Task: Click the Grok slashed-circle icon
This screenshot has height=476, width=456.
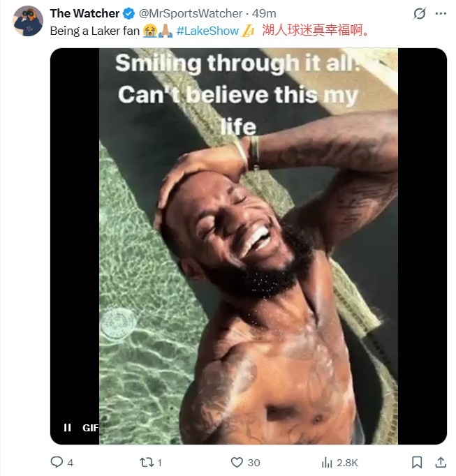Action: [420, 13]
